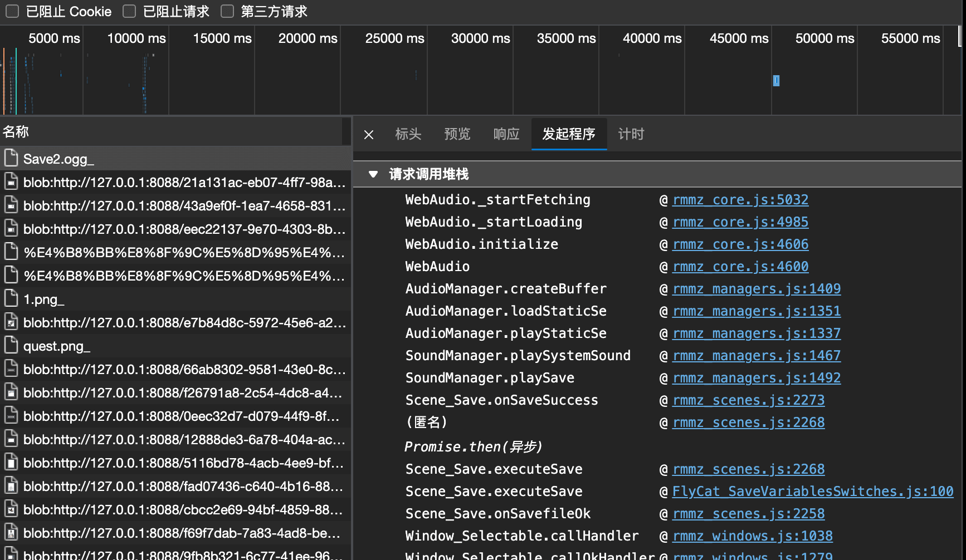Open FlyCat_SaveVariablesSwitches.js:100 link
Image resolution: width=966 pixels, height=560 pixels.
coord(813,492)
